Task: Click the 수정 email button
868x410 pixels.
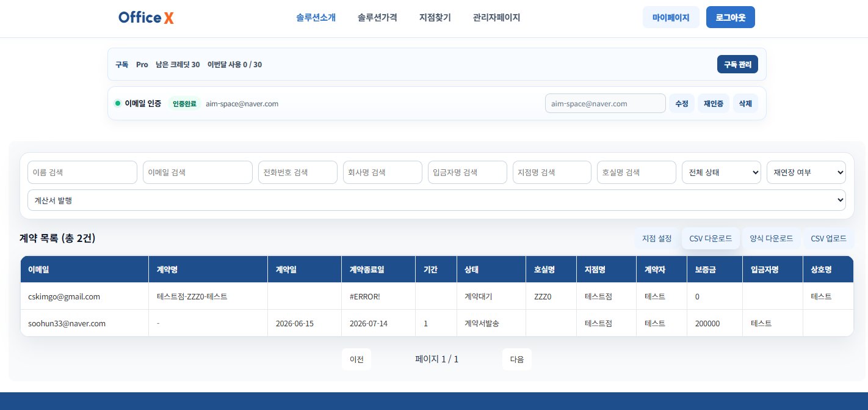Action: (x=682, y=103)
